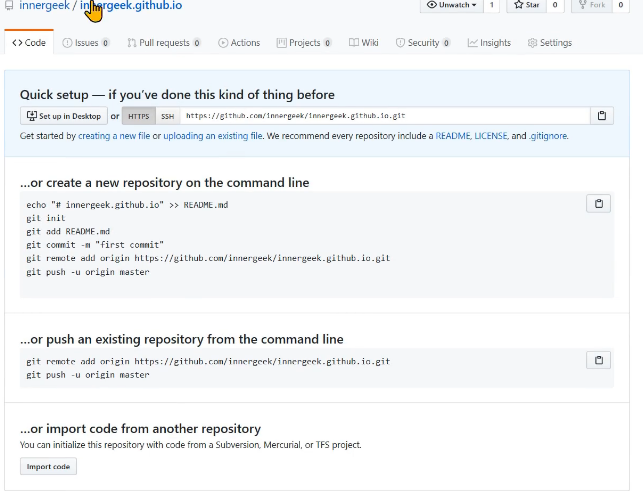Switch clone URL to SSH

168,116
